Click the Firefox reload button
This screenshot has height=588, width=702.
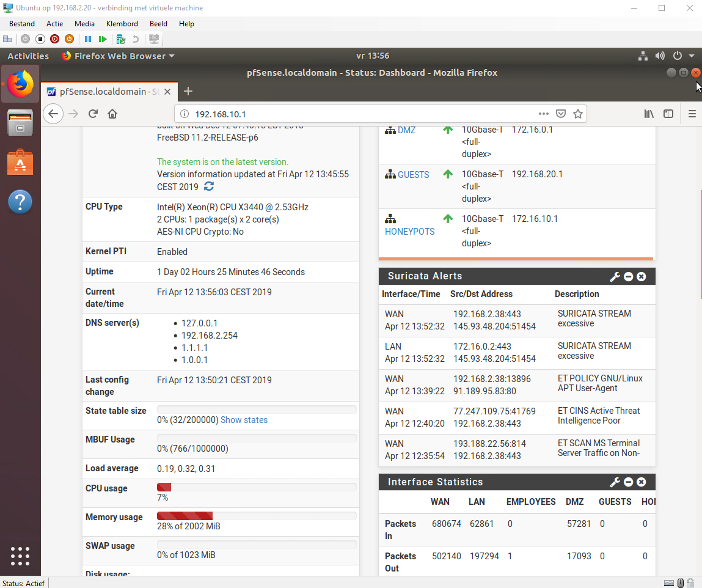coord(93,114)
